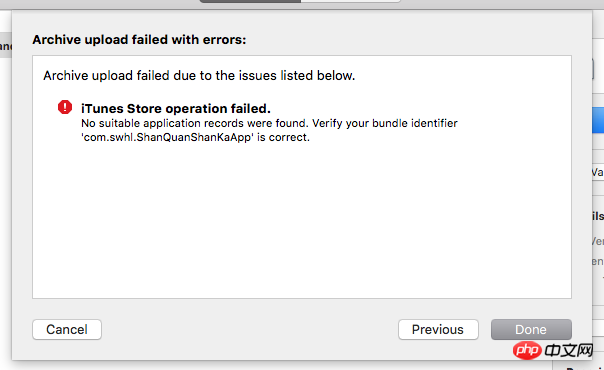This screenshot has height=370, width=604.
Task: Click the red error exclamation icon
Action: 65,107
